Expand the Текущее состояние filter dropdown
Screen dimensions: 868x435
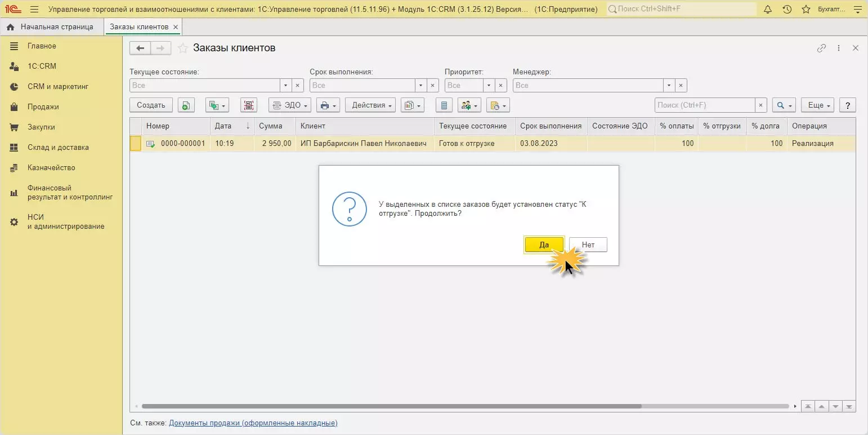286,86
